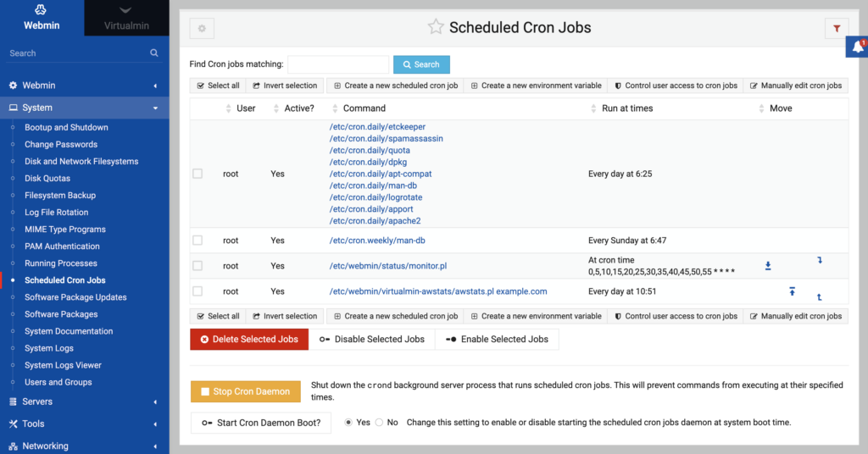This screenshot has width=868, height=454.
Task: Open the notifications bell icon
Action: click(x=858, y=47)
